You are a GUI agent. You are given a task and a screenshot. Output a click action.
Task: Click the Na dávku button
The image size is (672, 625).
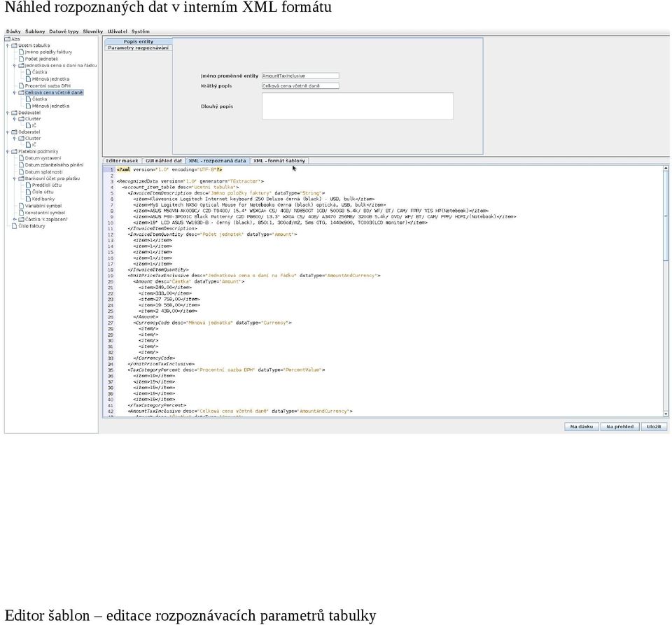pyautogui.click(x=582, y=427)
